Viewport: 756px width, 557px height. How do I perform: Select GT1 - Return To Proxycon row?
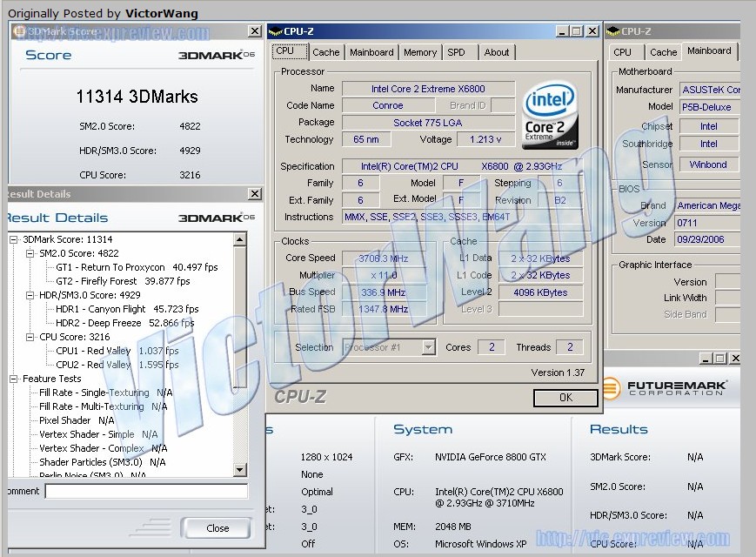coord(137,267)
